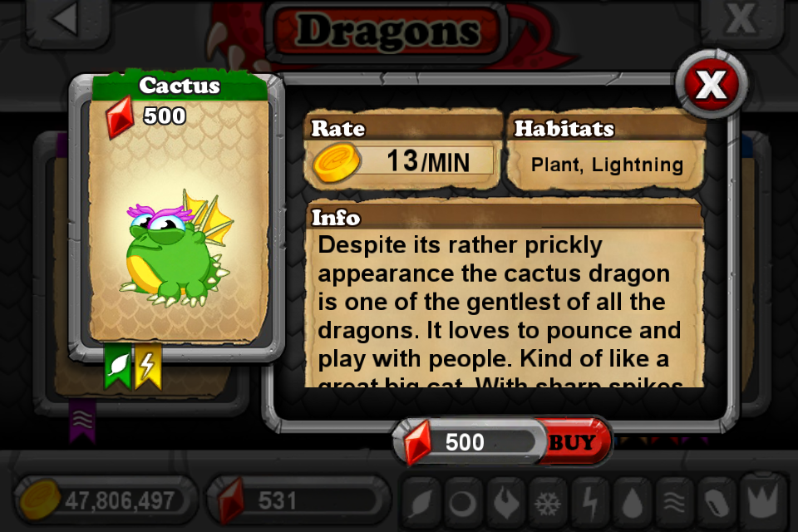Image resolution: width=798 pixels, height=532 pixels.
Task: Tap the 531 gems balance counter
Action: pyautogui.click(x=298, y=500)
